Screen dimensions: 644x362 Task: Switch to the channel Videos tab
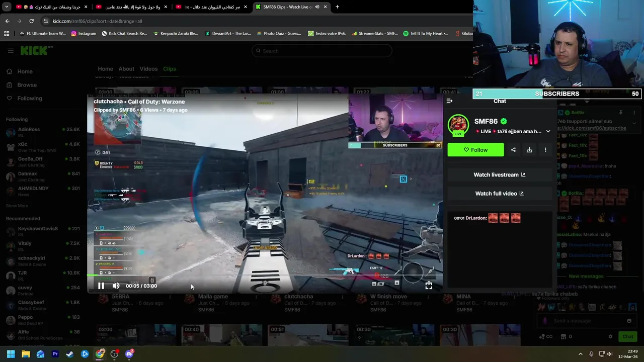click(x=148, y=69)
